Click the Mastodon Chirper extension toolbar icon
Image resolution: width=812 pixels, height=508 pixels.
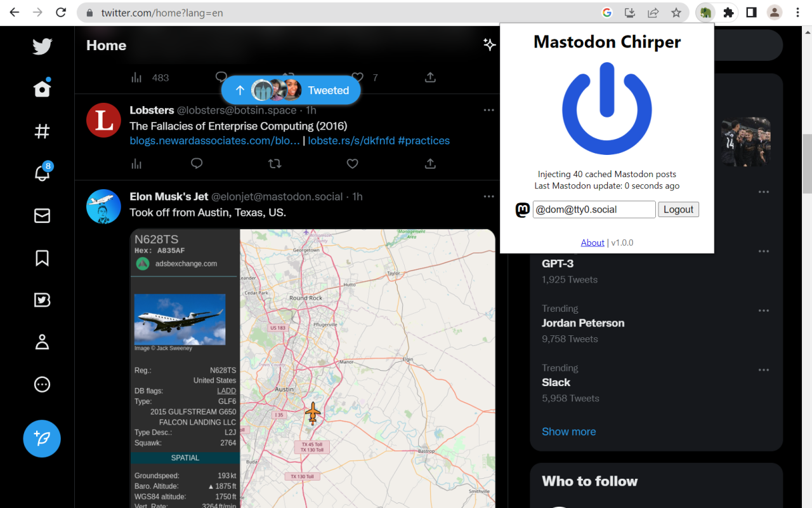[705, 13]
